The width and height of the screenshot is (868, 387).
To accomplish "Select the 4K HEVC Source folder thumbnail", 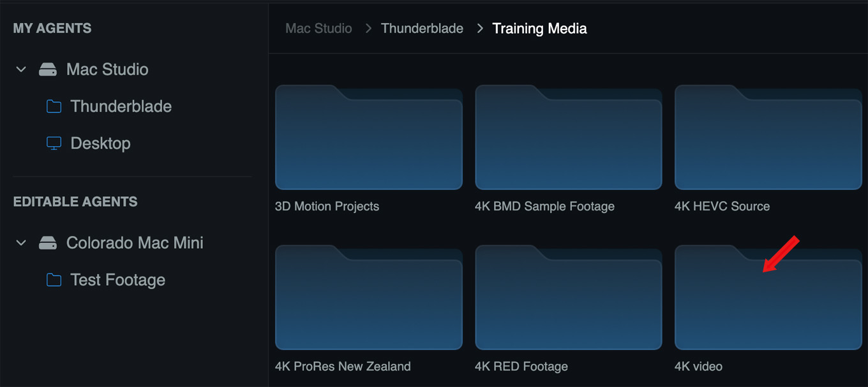I will (x=768, y=138).
